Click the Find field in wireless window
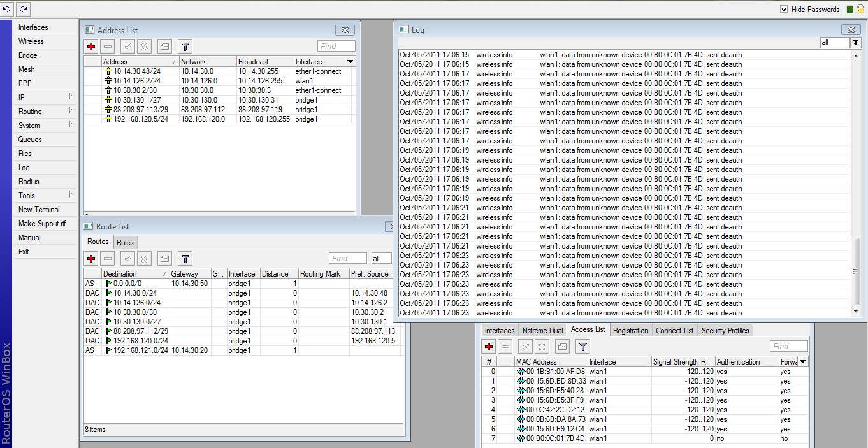The width and height of the screenshot is (868, 448). 789,346
